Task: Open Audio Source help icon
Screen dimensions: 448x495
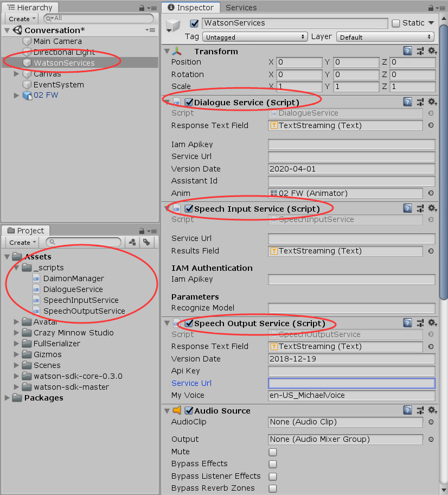Action: tap(408, 411)
